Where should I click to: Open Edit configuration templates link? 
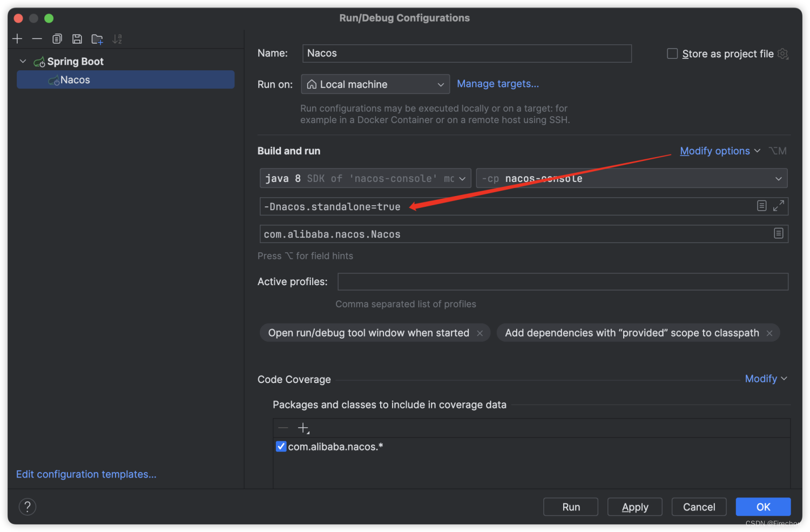(86, 474)
